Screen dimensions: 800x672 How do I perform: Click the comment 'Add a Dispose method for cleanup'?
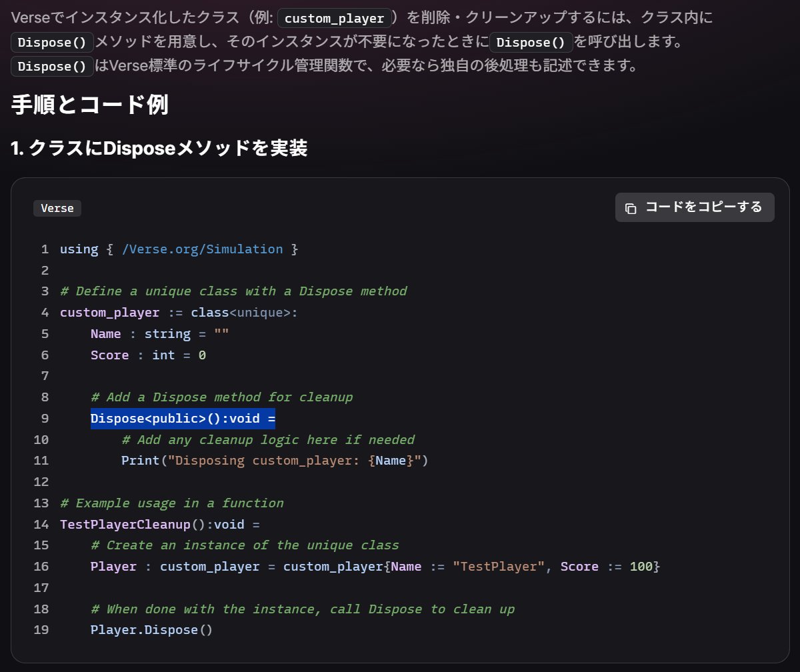(221, 397)
